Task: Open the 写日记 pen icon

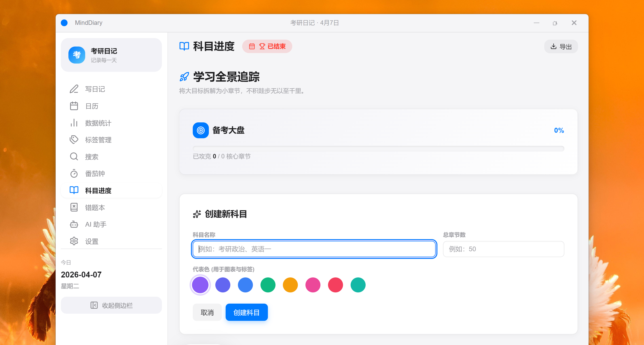Action: click(x=74, y=89)
